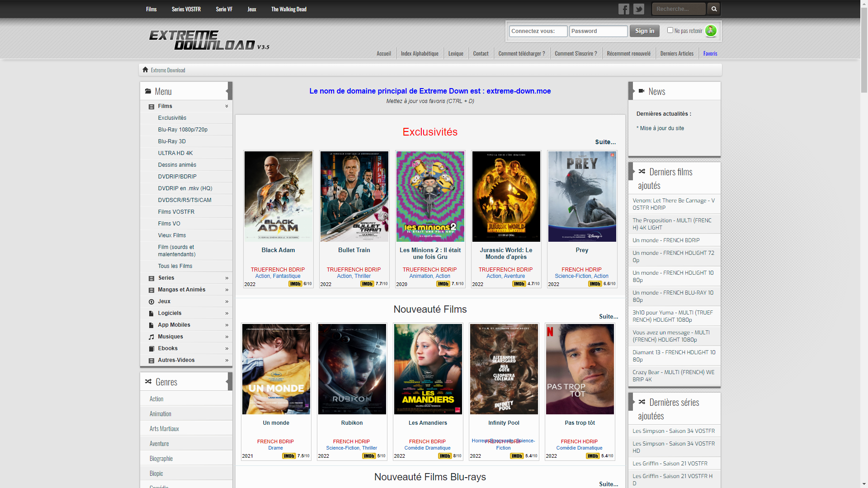This screenshot has height=488, width=868.
Task: Open Les Simpson - Saison 34 VOSTFR HD
Action: 674,447
